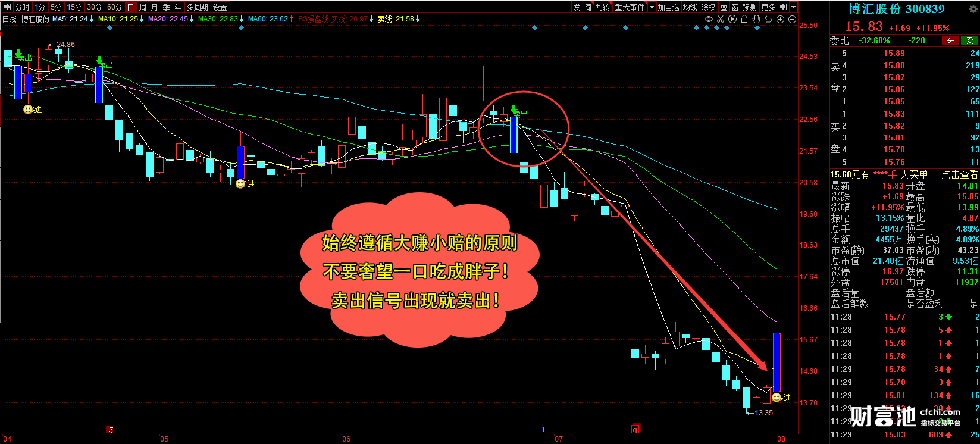Expand the dropdown arrow next to 重大事件
The width and height of the screenshot is (980, 444).
[x=652, y=7]
